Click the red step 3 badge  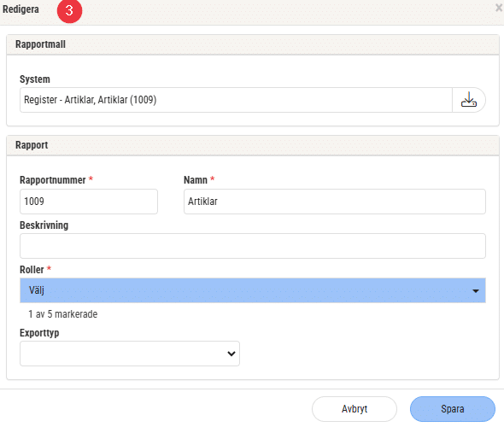click(x=69, y=10)
